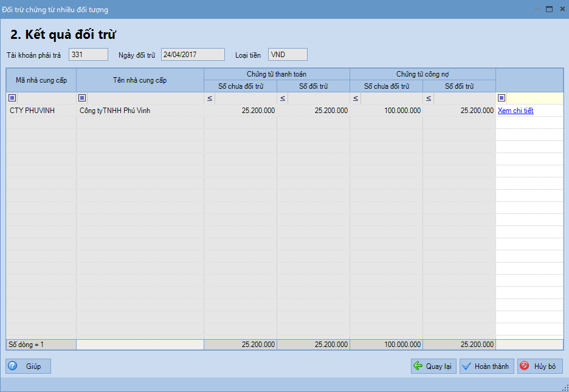Viewport: 569px width, 392px height.
Task: Click the filter icon in the Xem chi tiết column
Action: pos(502,98)
